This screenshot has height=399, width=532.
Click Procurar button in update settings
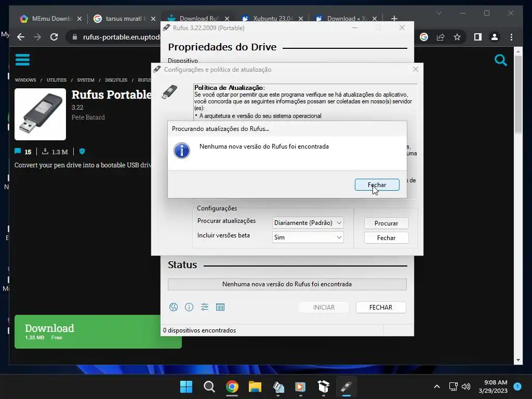[386, 223]
